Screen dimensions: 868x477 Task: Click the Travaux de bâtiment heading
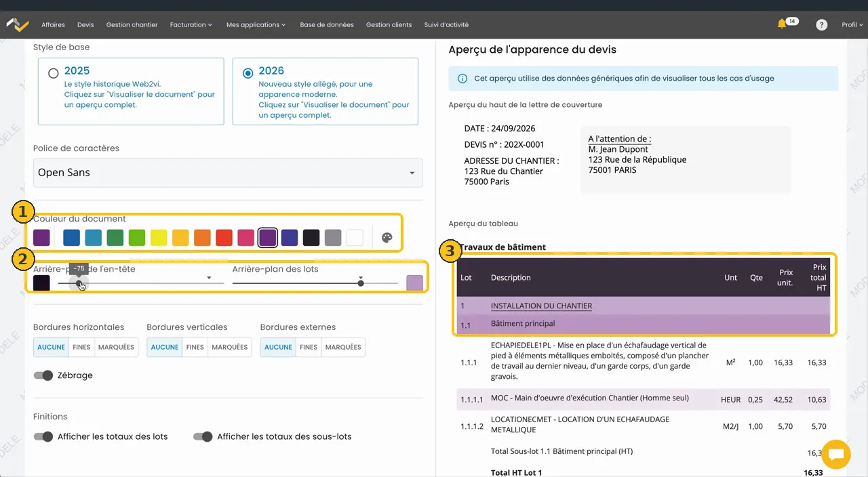coord(503,247)
